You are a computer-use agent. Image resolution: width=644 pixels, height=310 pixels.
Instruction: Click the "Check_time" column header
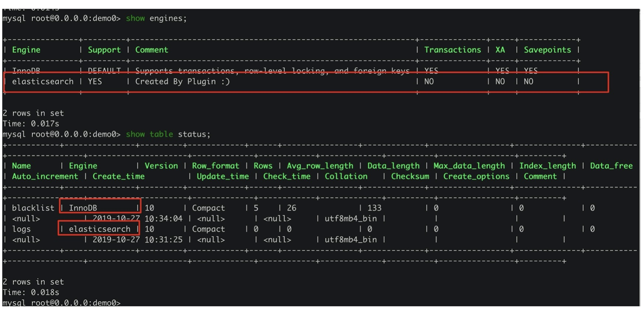(x=287, y=176)
